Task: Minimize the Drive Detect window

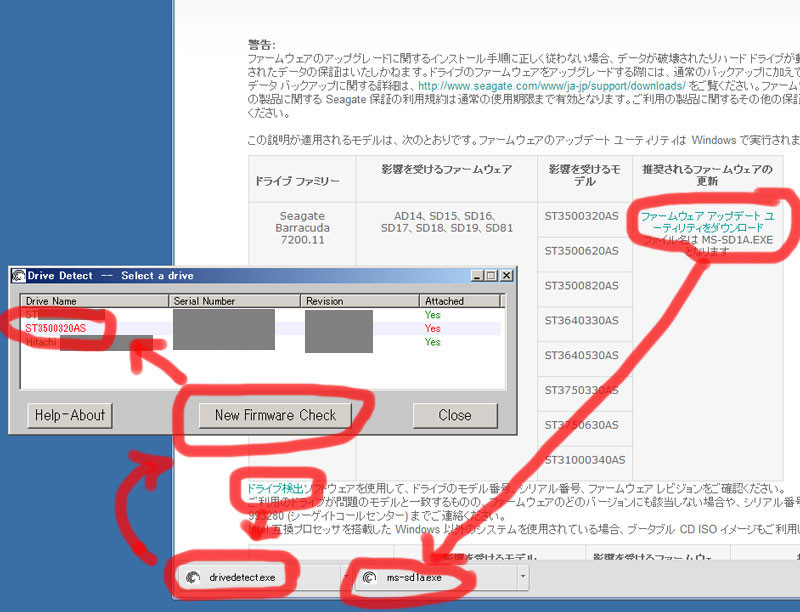Action: click(x=477, y=276)
